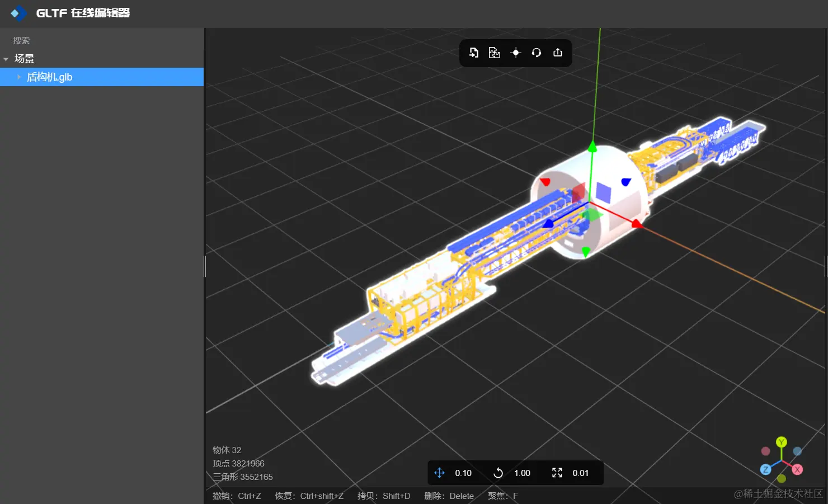This screenshot has width=828, height=504.
Task: Click the headset support icon in toolbar
Action: click(x=537, y=53)
